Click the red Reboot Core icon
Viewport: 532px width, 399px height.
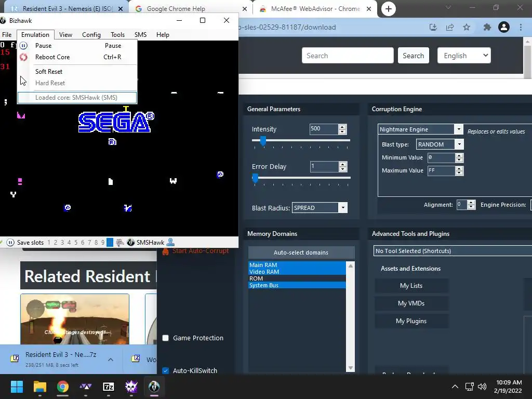click(23, 57)
